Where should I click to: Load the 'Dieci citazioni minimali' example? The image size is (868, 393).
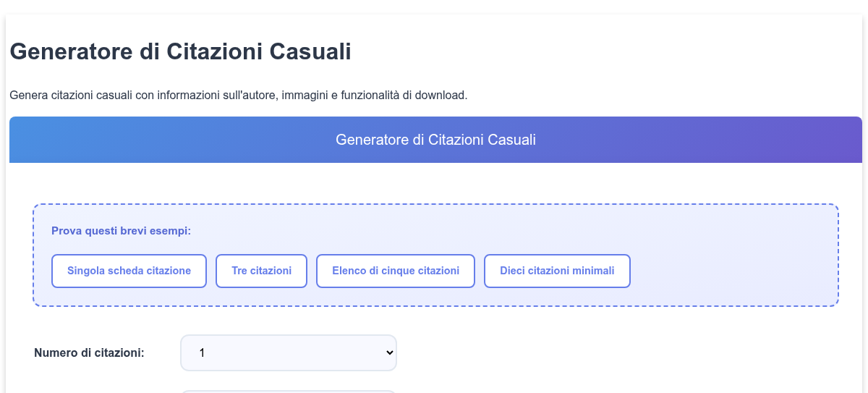tap(557, 271)
